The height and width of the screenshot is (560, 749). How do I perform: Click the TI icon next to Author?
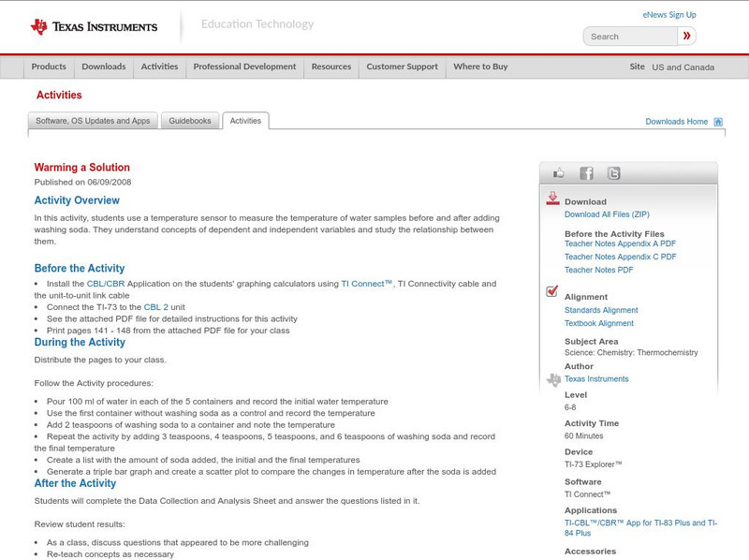tap(553, 380)
